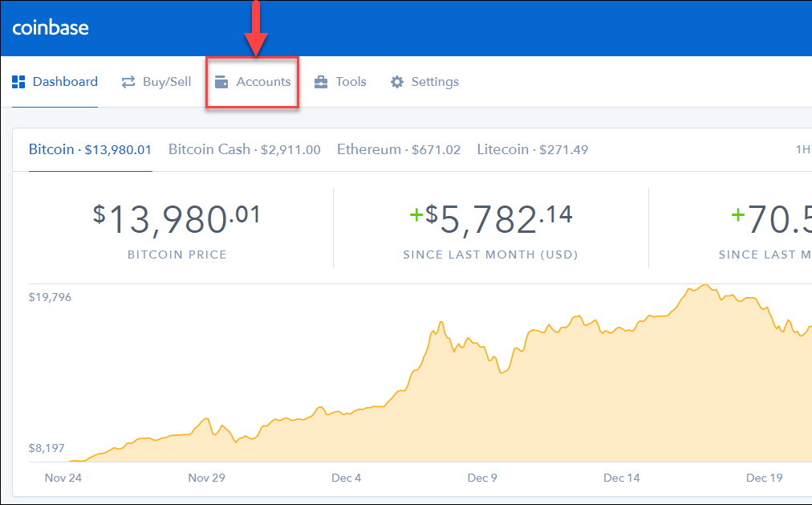Open the Tools label
This screenshot has width=812, height=505.
point(351,82)
